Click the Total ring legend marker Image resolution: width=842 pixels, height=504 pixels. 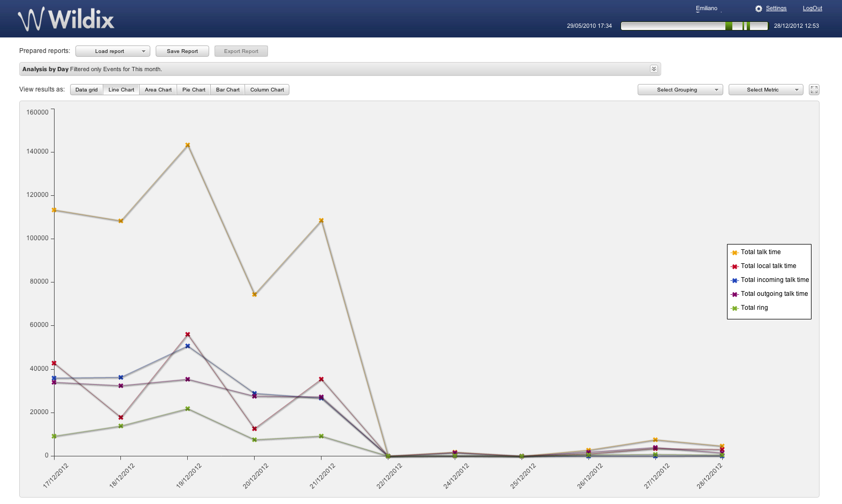735,308
